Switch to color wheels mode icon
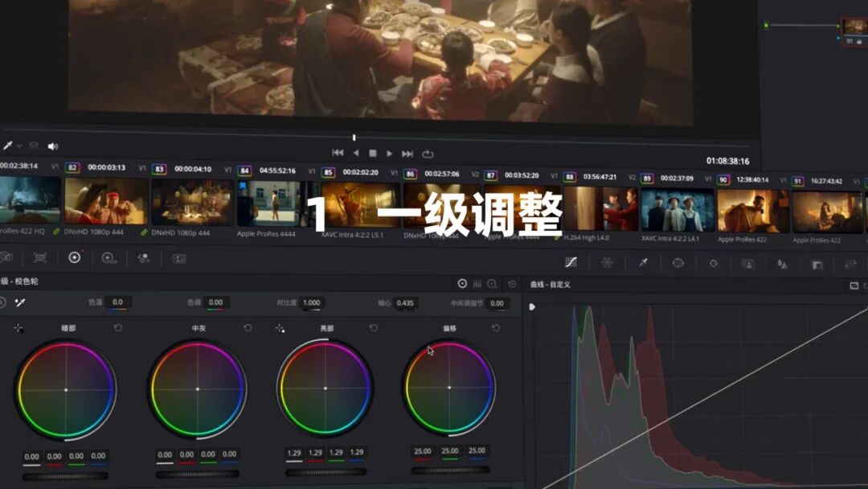 [x=462, y=283]
